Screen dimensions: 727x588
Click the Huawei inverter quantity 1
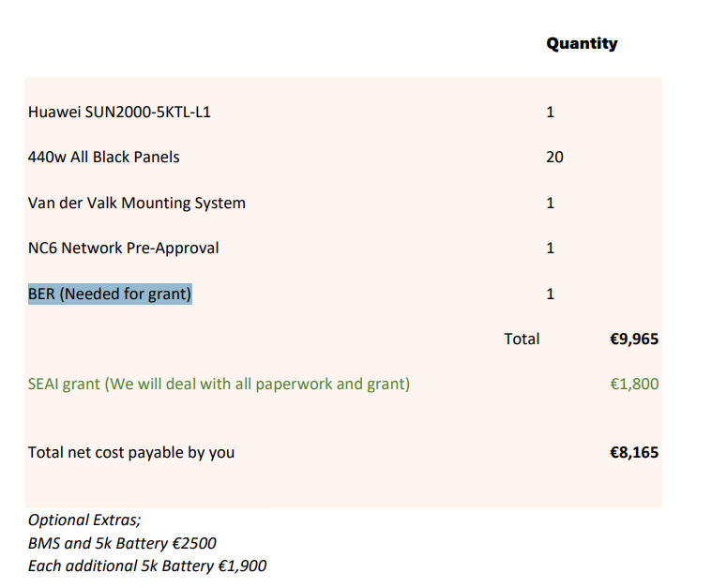(x=550, y=112)
